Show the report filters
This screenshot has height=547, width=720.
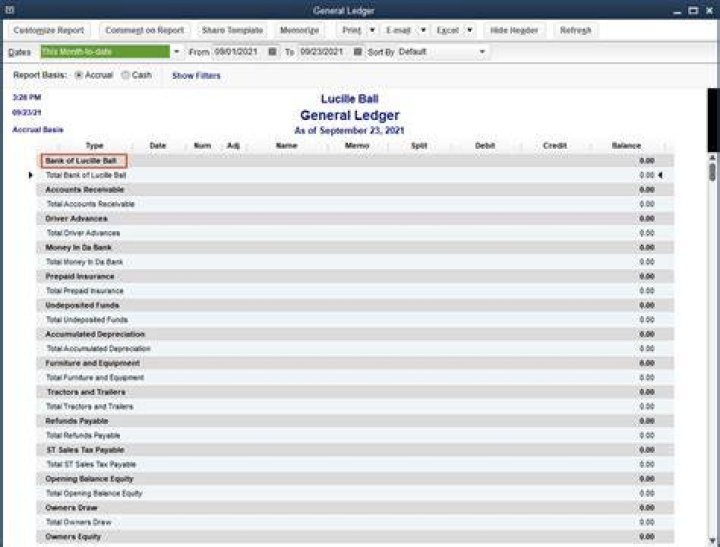tap(196, 75)
